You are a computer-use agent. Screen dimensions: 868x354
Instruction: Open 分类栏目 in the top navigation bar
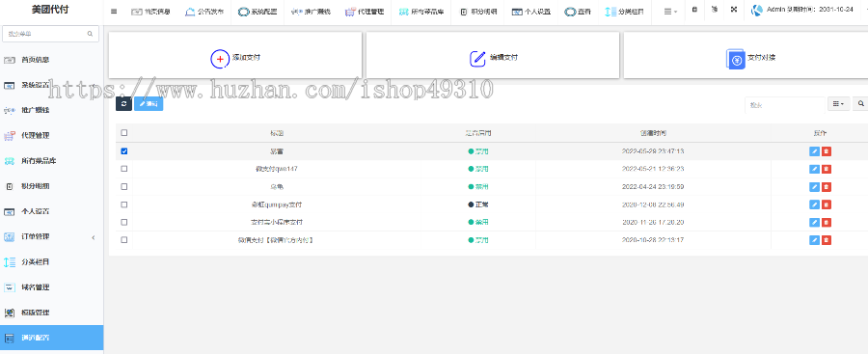pyautogui.click(x=624, y=11)
